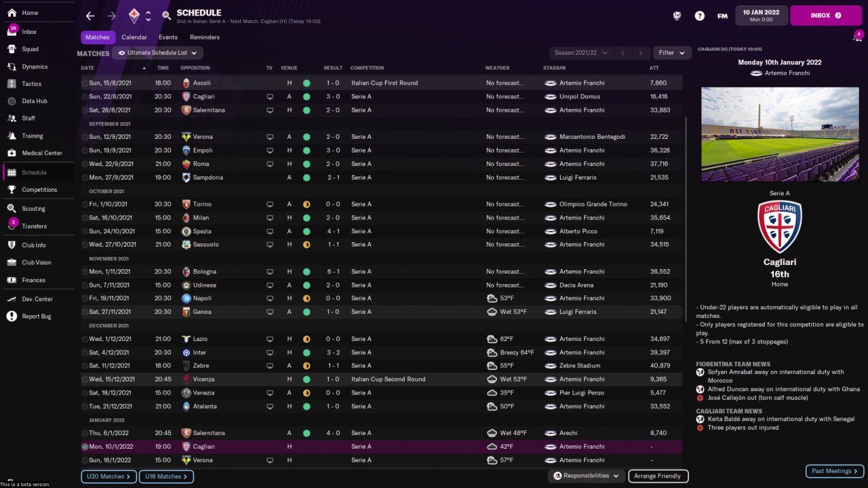This screenshot has width=868, height=488.
Task: Open the Filter dropdown
Action: (672, 53)
